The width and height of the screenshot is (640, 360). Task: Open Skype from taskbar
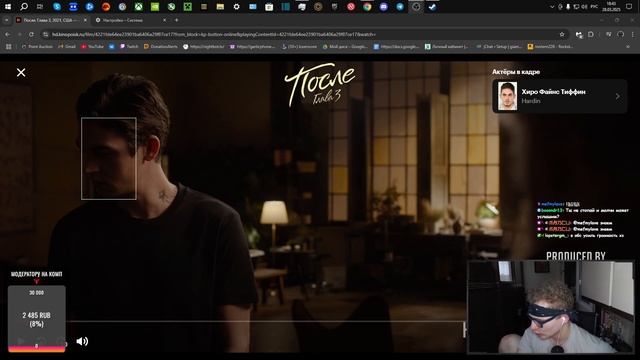[x=57, y=7]
